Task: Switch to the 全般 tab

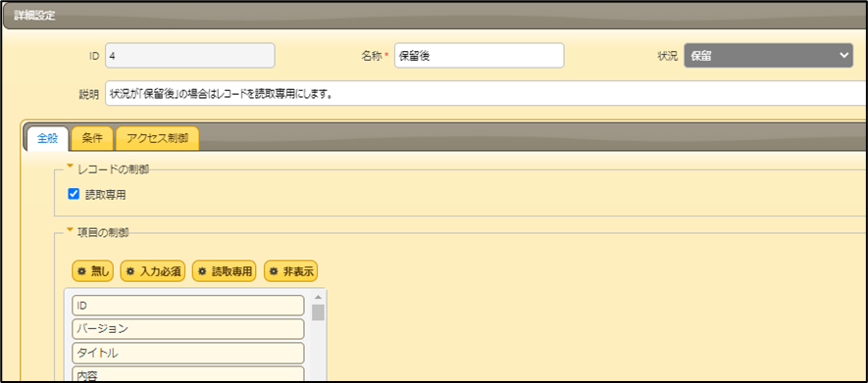Action: tap(47, 139)
